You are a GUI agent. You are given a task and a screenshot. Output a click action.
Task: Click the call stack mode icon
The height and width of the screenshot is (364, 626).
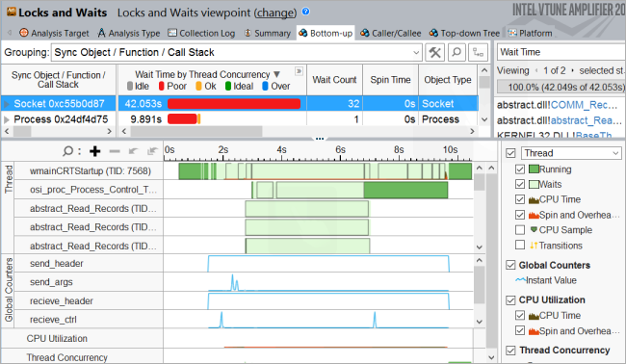click(x=478, y=52)
